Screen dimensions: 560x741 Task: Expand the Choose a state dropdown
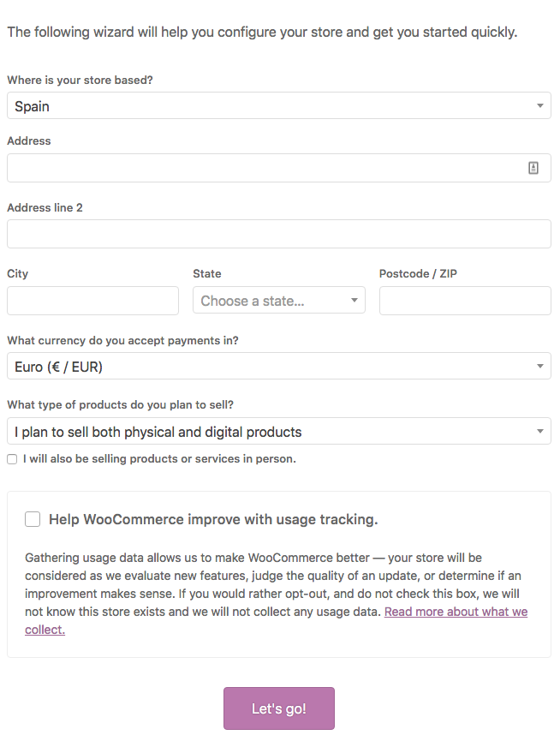click(279, 300)
